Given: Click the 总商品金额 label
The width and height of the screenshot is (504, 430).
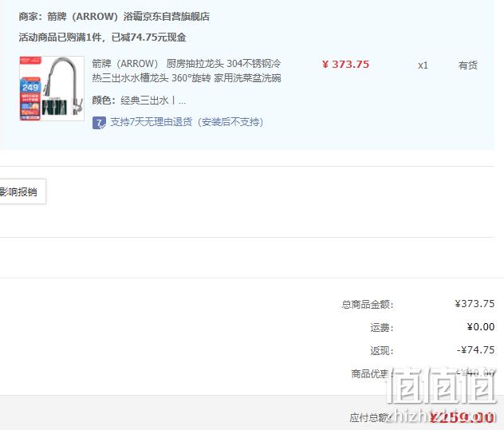Looking at the screenshot, I should click(368, 304).
